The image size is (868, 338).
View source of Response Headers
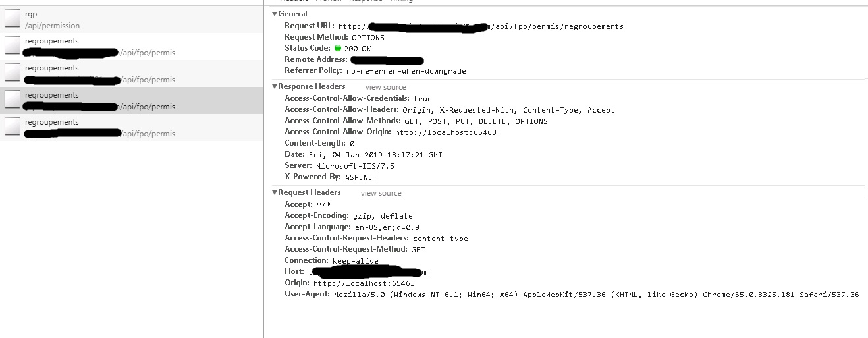point(386,87)
